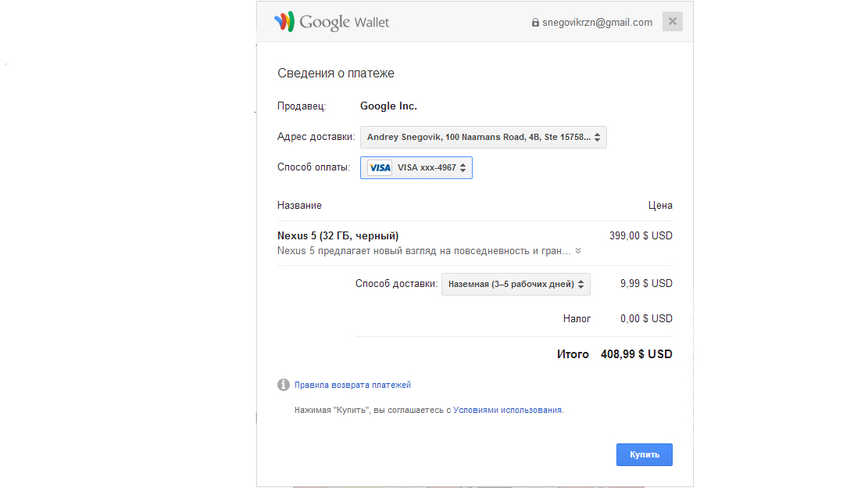The image size is (868, 488).
Task: Click the colorful Google Wallet logo icon
Action: point(284,22)
